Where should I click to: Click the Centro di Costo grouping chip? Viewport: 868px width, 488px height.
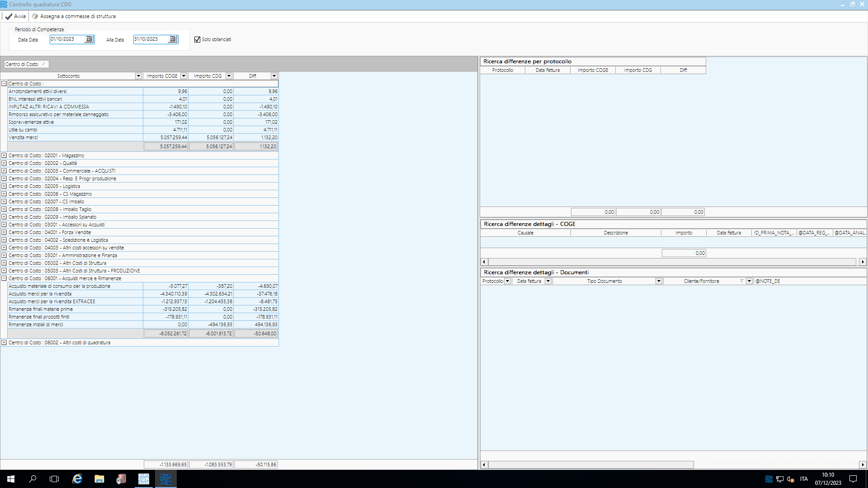tap(26, 64)
